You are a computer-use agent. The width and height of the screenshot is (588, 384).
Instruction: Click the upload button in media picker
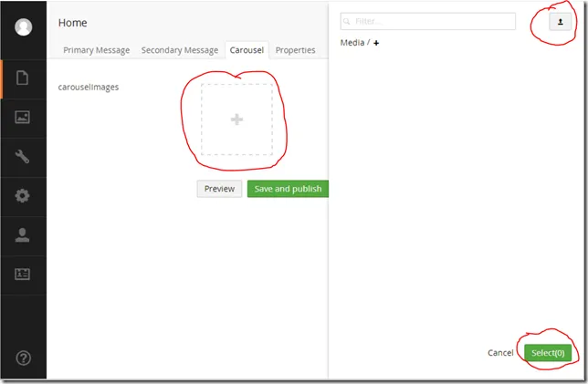point(561,22)
